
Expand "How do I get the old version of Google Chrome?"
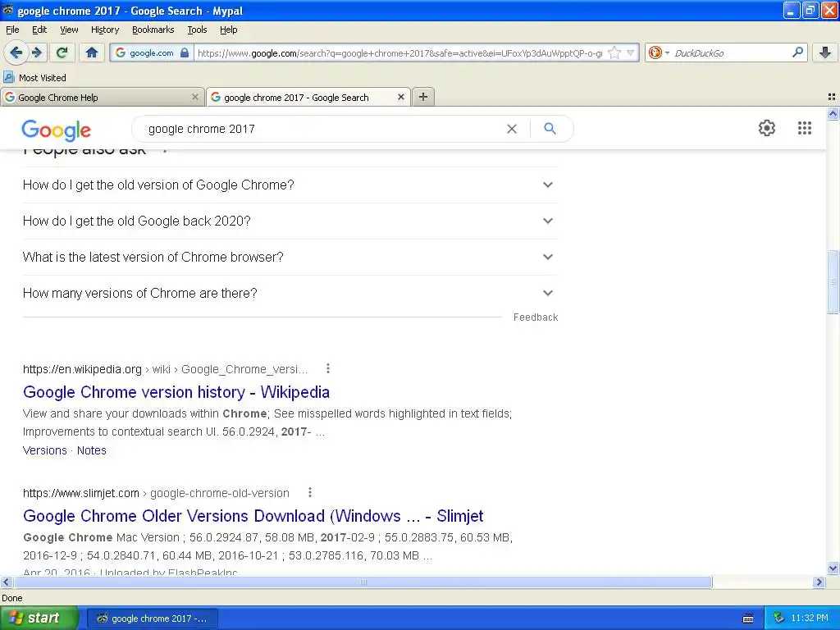point(290,185)
